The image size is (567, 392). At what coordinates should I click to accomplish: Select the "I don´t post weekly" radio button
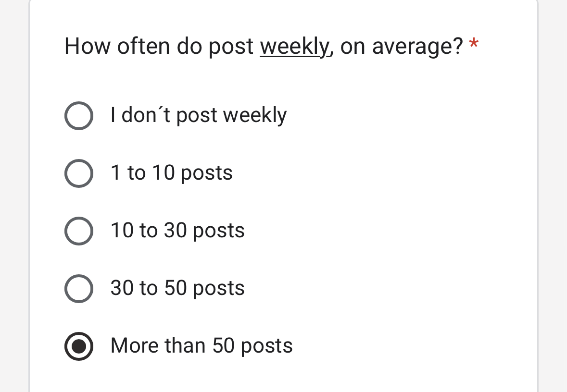pyautogui.click(x=78, y=116)
